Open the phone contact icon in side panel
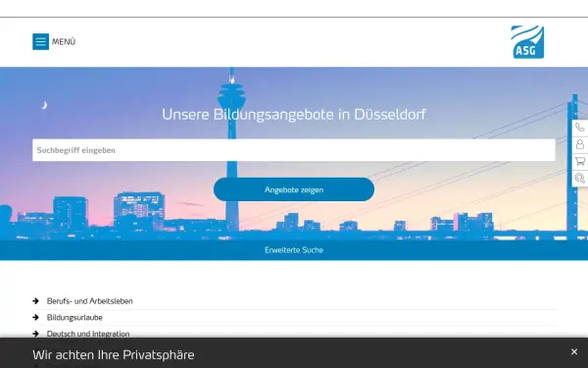Image resolution: width=588 pixels, height=368 pixels. pyautogui.click(x=580, y=128)
